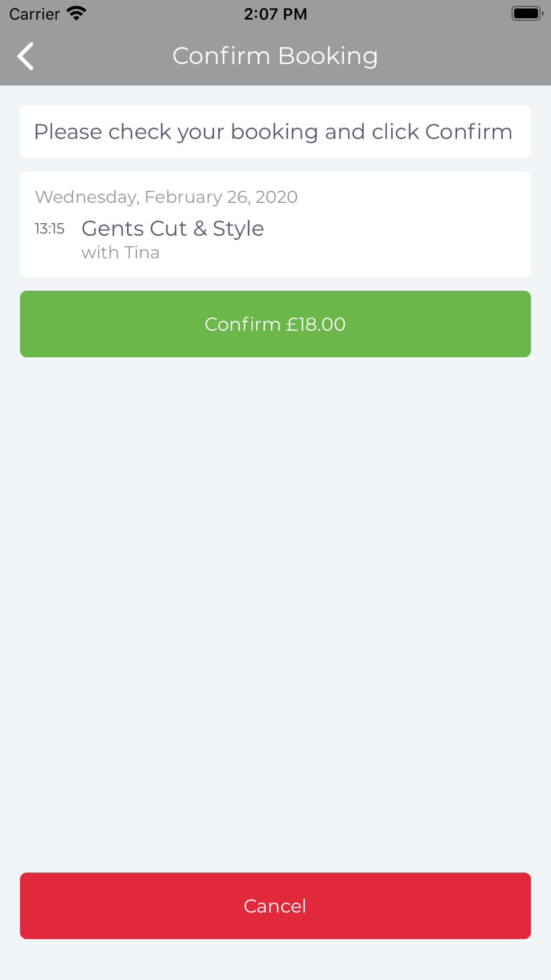Screen dimensions: 551x980
Task: Click the year 2020 in booking date
Action: coord(276,197)
